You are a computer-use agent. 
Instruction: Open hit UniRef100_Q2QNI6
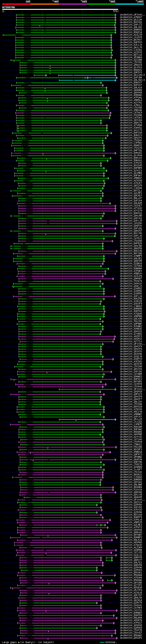coord(131,263)
